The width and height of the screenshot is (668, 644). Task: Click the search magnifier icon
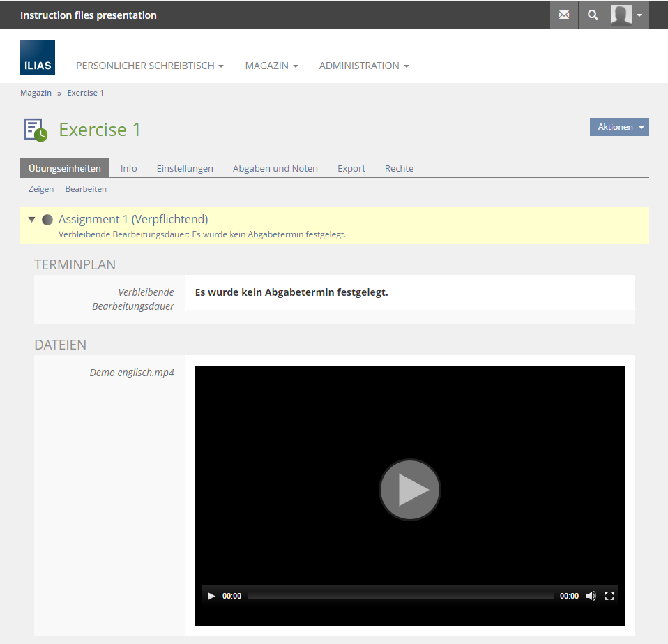593,15
